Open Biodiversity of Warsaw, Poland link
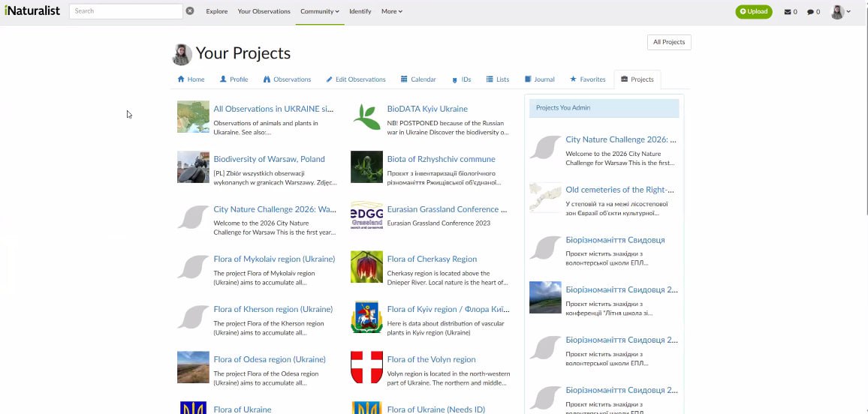 tap(269, 159)
